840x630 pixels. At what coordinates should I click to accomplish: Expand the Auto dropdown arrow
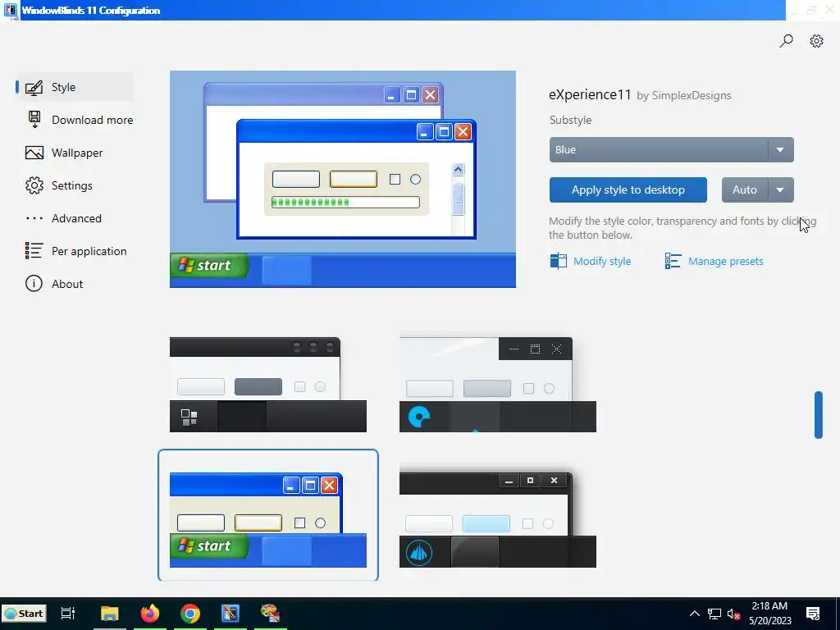pyautogui.click(x=781, y=189)
